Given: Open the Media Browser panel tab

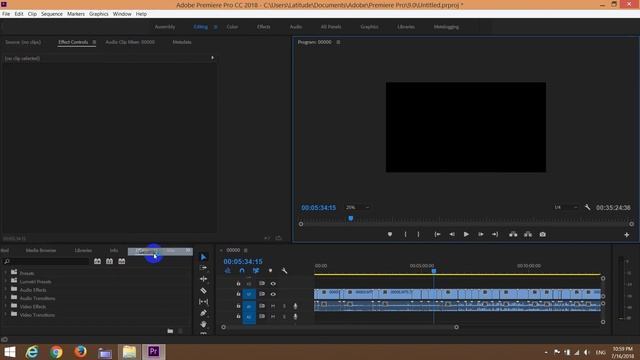Looking at the screenshot, I should click(x=41, y=250).
